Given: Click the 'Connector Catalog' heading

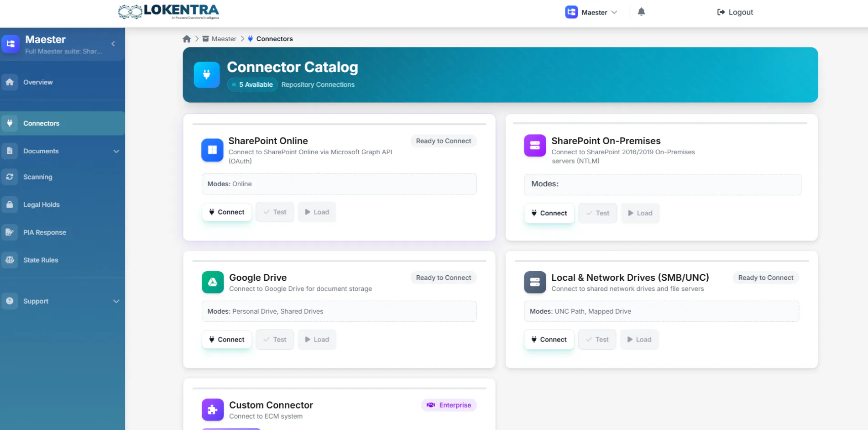Looking at the screenshot, I should 293,67.
